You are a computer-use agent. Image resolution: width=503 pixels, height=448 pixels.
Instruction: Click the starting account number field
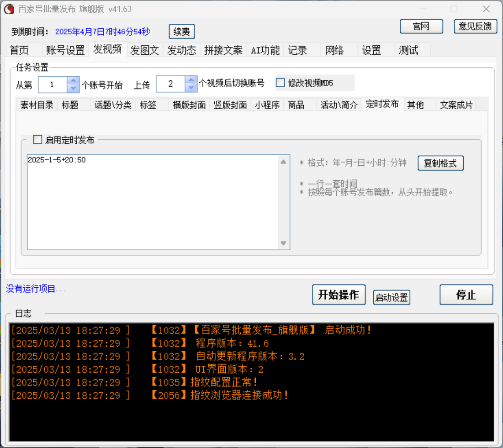pos(53,84)
